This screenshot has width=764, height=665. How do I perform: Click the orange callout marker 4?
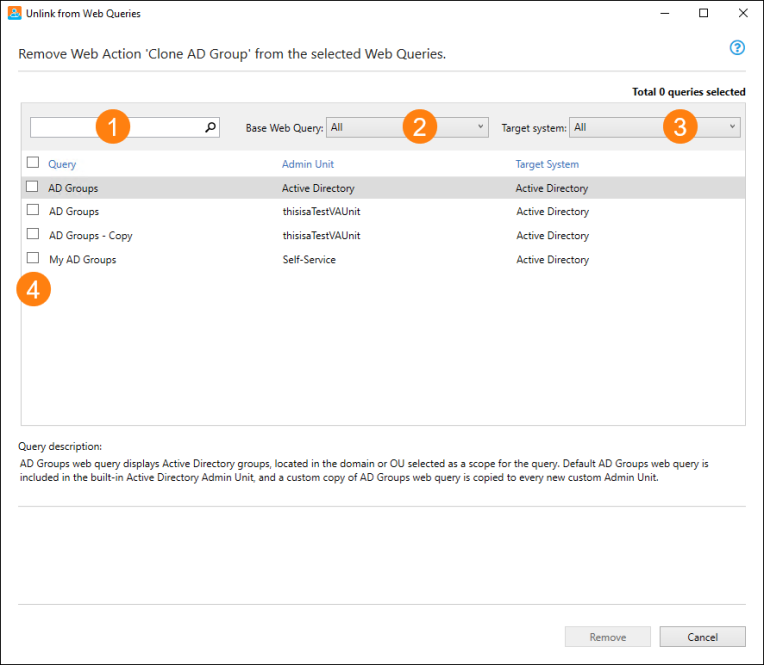point(33,289)
